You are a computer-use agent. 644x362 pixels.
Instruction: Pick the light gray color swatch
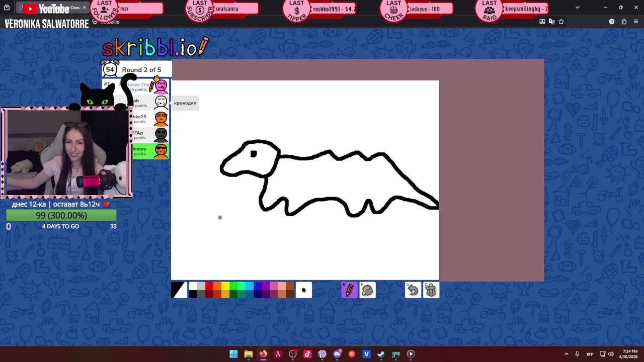(201, 286)
